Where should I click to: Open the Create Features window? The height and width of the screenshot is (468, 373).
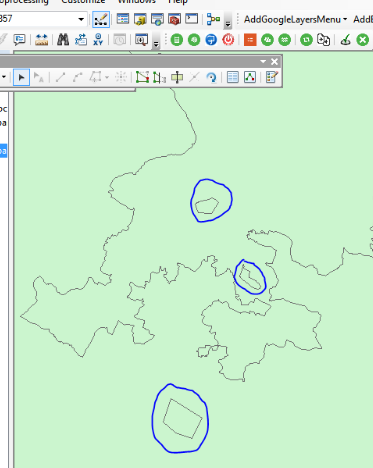tap(272, 77)
